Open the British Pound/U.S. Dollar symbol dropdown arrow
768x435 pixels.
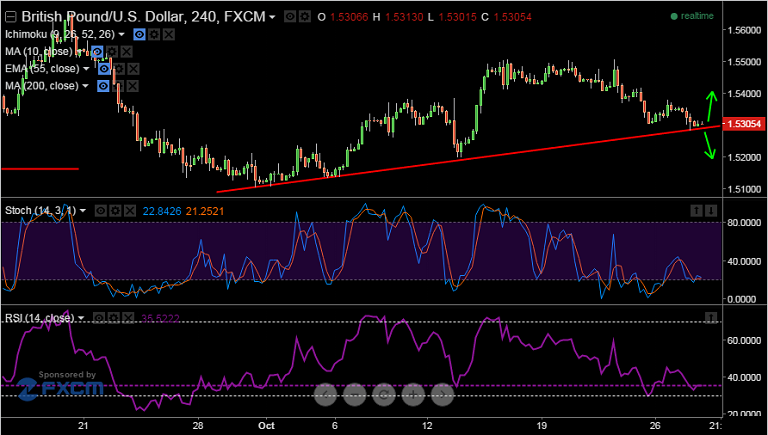(x=272, y=17)
